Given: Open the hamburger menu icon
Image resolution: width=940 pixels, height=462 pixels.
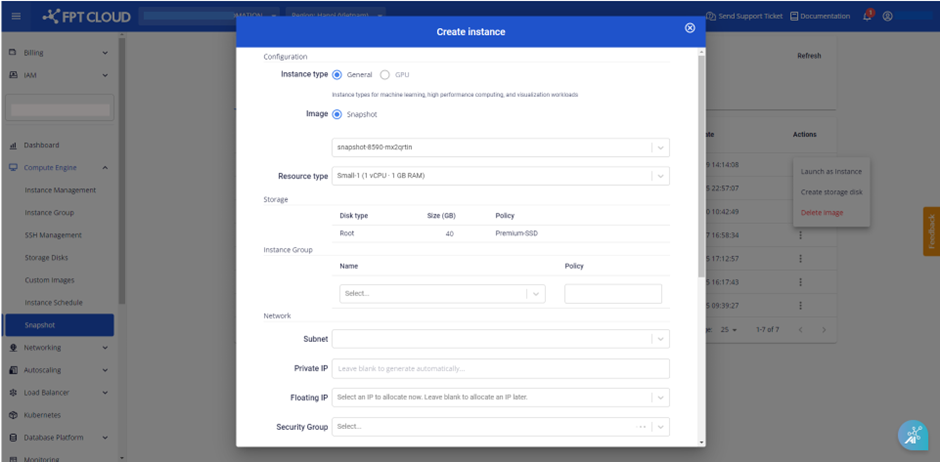Looking at the screenshot, I should click(15, 16).
